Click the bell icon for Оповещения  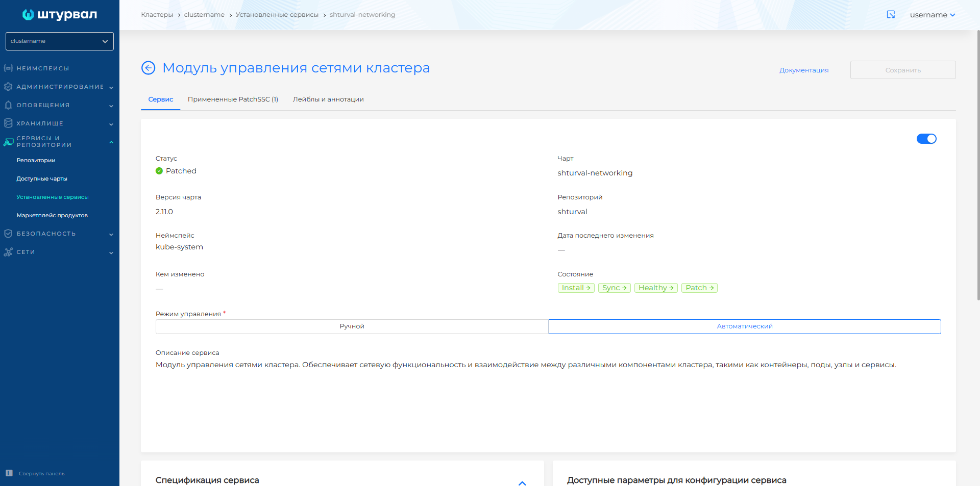[x=8, y=105]
